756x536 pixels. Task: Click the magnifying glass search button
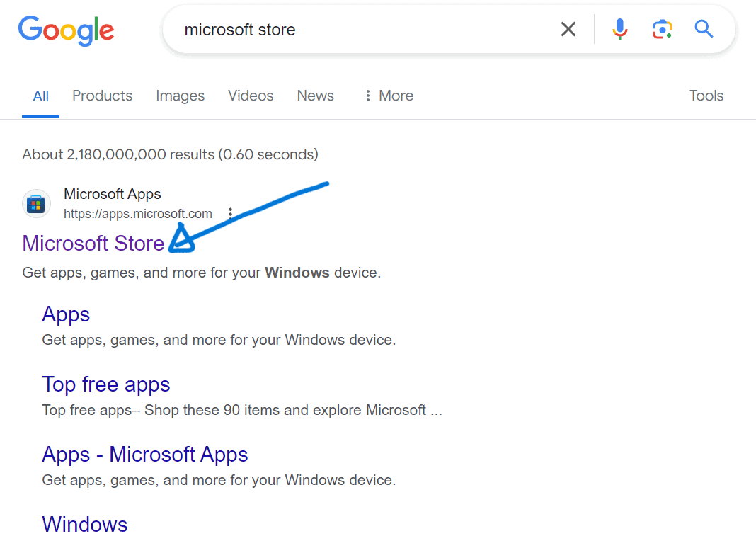[703, 29]
